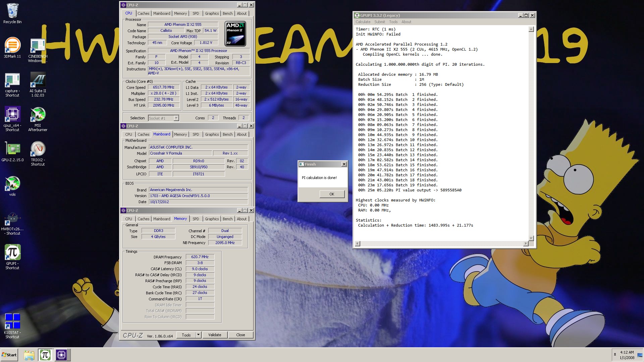644x362 pixels.
Task: Click the Validate button in CPU-Z
Action: click(215, 335)
